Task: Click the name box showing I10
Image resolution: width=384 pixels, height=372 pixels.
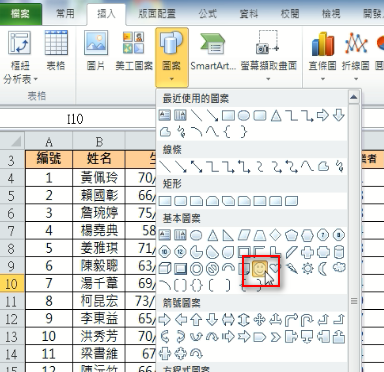Action: (75, 119)
